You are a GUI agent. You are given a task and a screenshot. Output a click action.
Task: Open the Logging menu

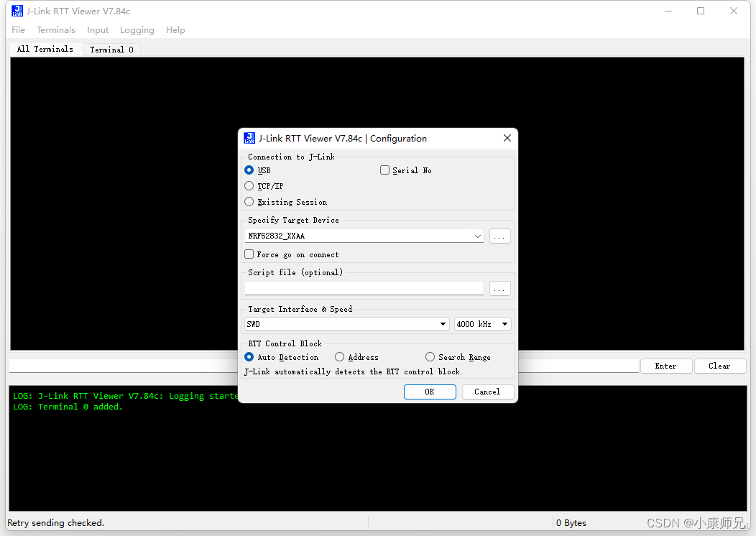coord(137,30)
